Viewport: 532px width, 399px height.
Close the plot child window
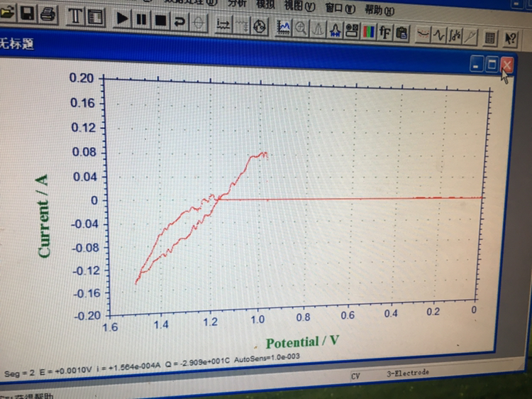507,65
